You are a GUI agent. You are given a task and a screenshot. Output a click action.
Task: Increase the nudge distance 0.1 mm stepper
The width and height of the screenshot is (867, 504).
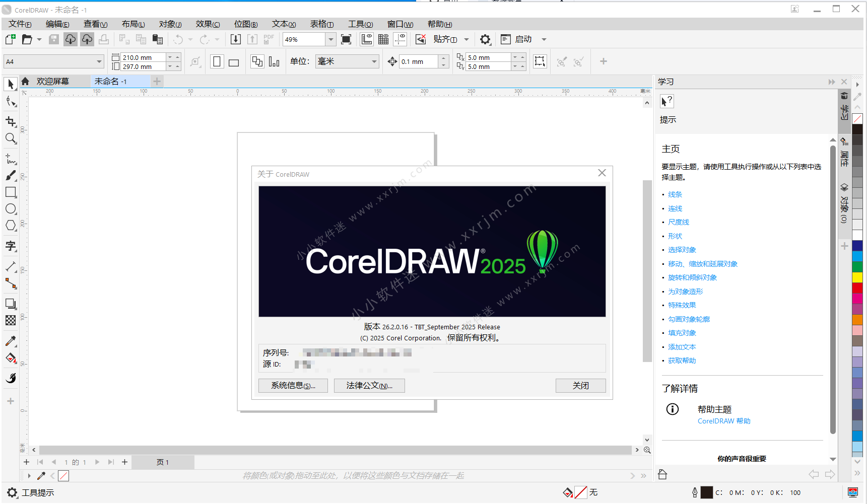(443, 58)
